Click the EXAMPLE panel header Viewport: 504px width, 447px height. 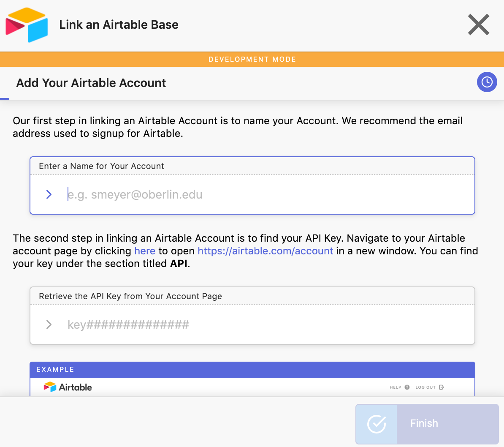(252, 369)
